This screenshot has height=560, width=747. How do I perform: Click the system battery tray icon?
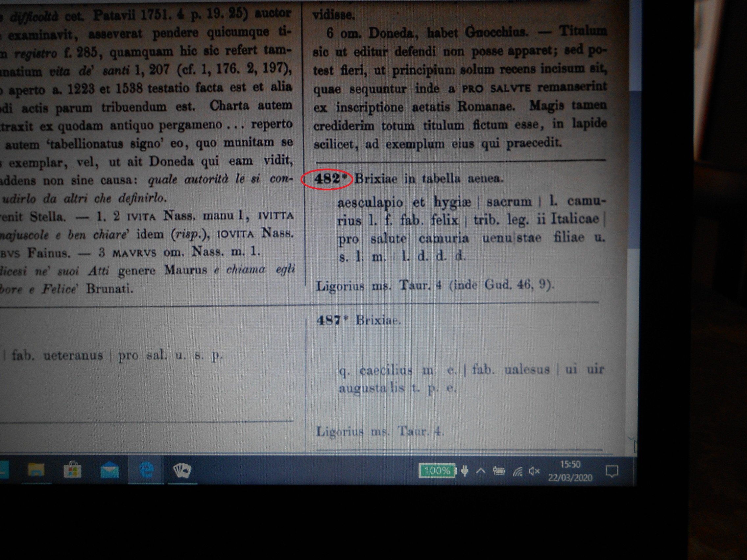498,471
